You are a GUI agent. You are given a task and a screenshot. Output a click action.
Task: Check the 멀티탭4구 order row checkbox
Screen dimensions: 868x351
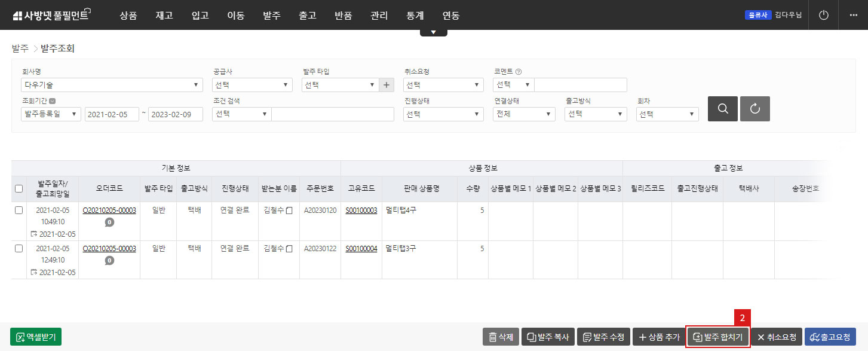click(19, 210)
